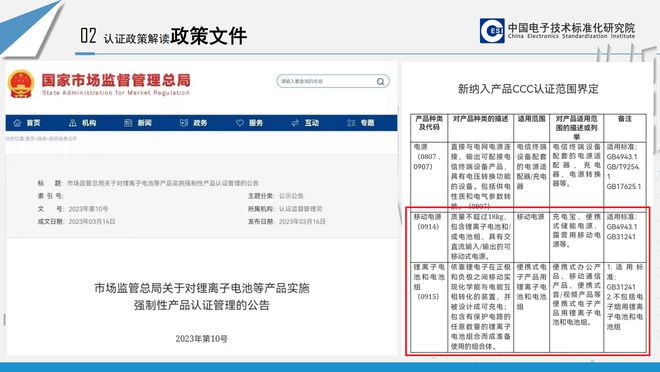660x372 pixels.
Task: Click the 中国电子技术标准化研究院 name
Action: (x=571, y=28)
